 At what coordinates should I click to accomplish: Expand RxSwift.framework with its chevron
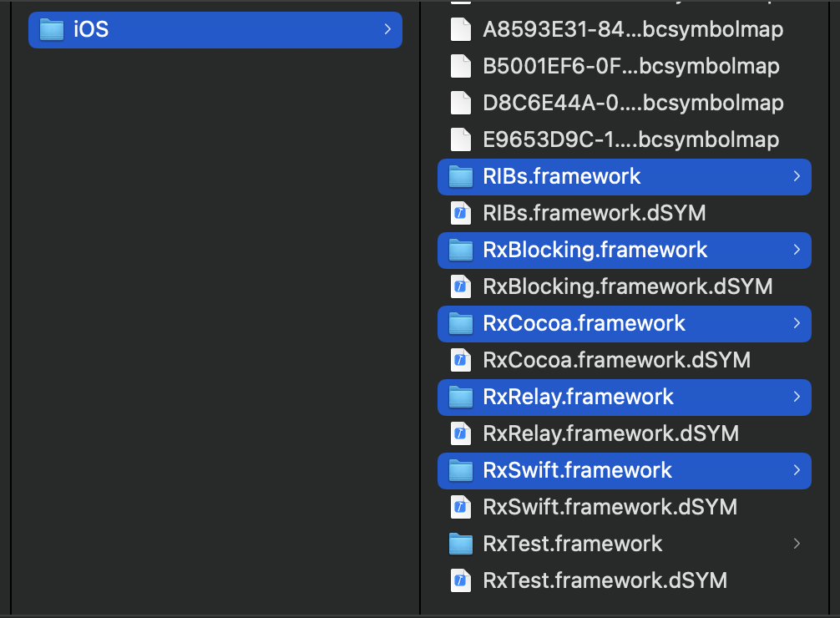tap(797, 470)
